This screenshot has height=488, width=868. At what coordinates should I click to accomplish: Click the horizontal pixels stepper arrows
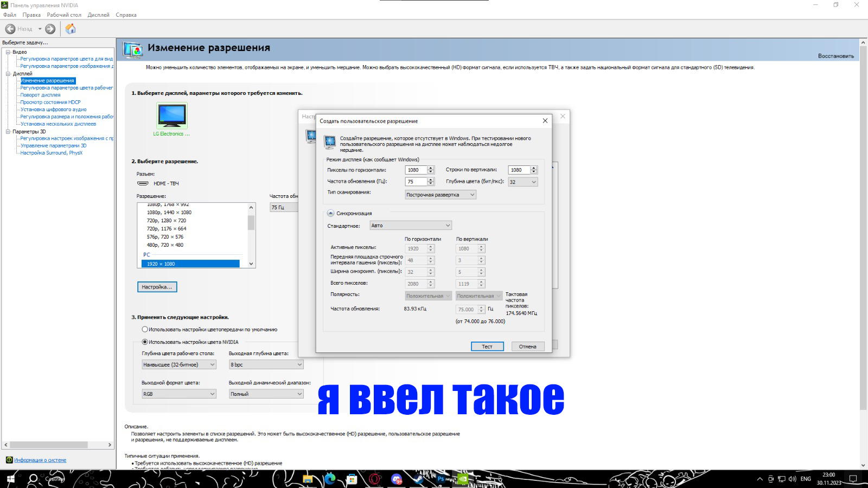click(431, 170)
